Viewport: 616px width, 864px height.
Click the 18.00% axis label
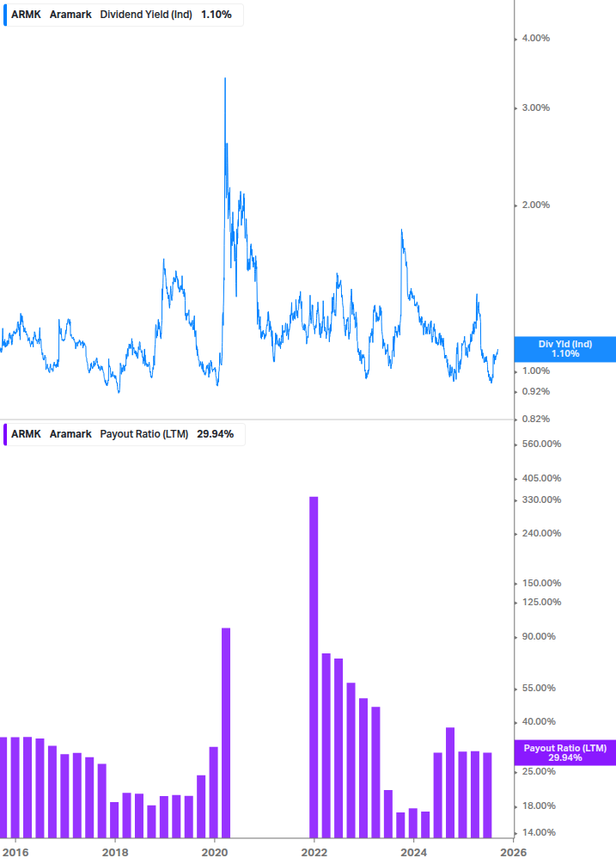pos(539,806)
